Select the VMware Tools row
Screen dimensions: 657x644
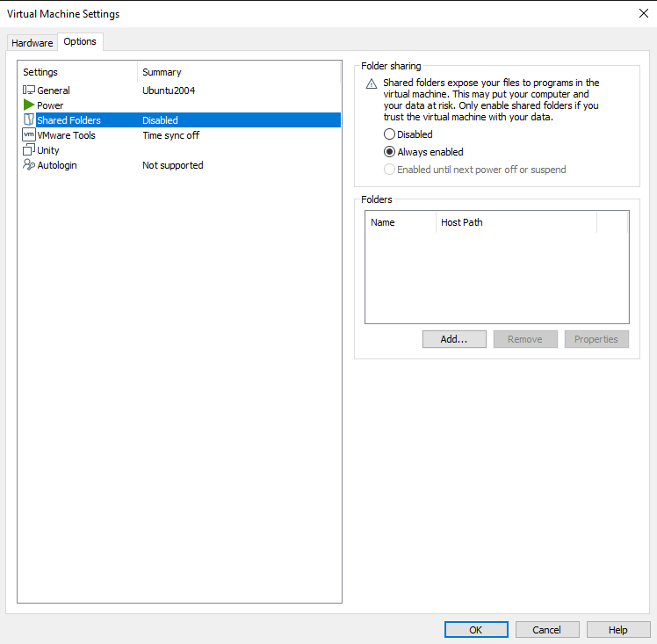coord(181,135)
